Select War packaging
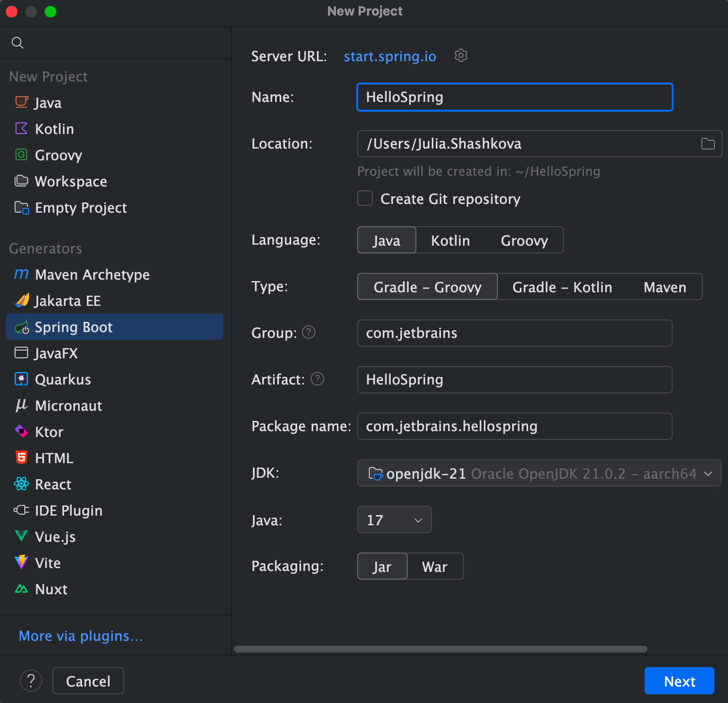The height and width of the screenshot is (703, 728). tap(435, 566)
